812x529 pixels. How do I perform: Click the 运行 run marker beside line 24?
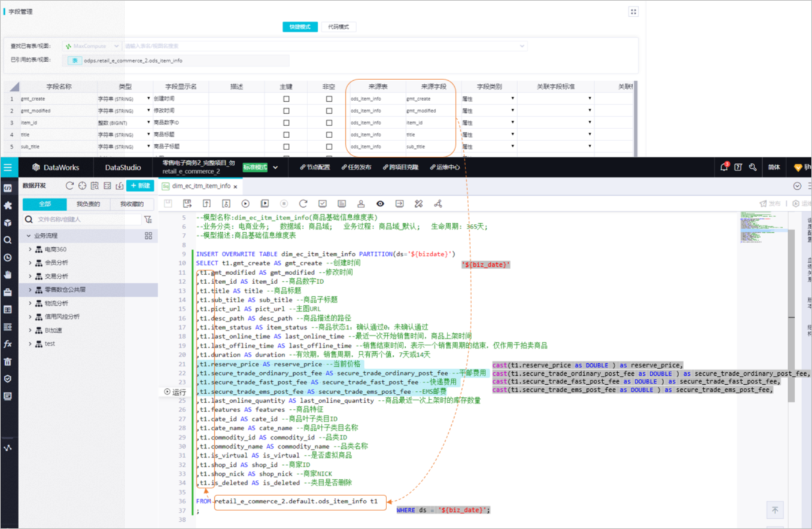tap(175, 392)
